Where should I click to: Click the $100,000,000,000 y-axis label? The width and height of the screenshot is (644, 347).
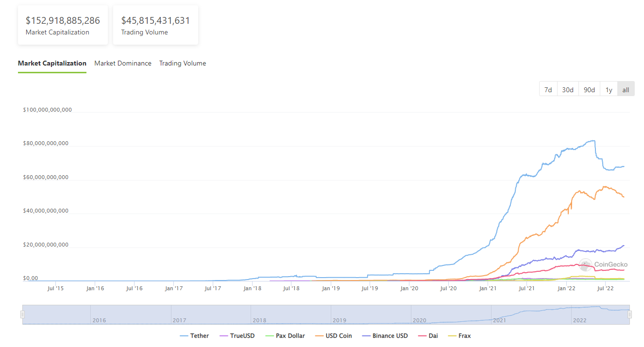47,110
